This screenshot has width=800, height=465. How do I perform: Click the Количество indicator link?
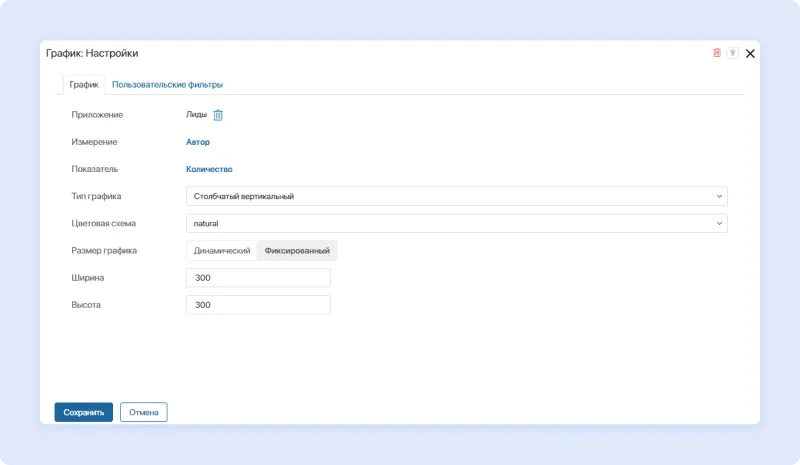tap(209, 169)
